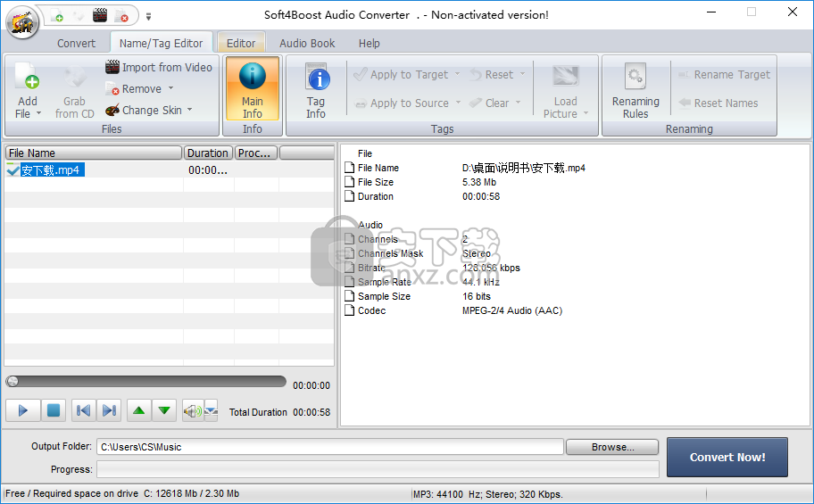Click the Reset tags button
Image resolution: width=814 pixels, height=504 pixels.
pos(492,74)
